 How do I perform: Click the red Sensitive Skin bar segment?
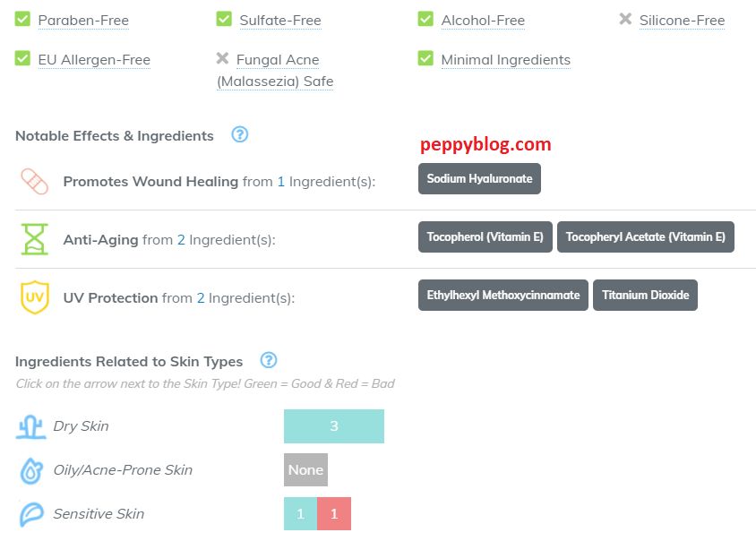pyautogui.click(x=334, y=514)
